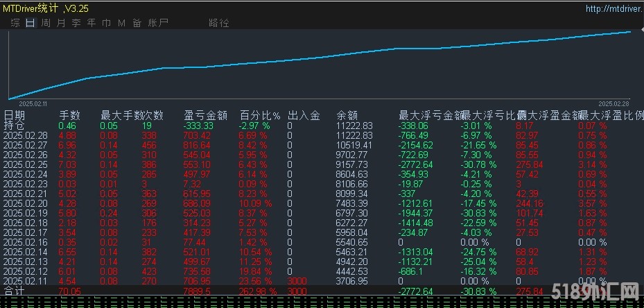Click the 百分比% column header

[x=261, y=116]
